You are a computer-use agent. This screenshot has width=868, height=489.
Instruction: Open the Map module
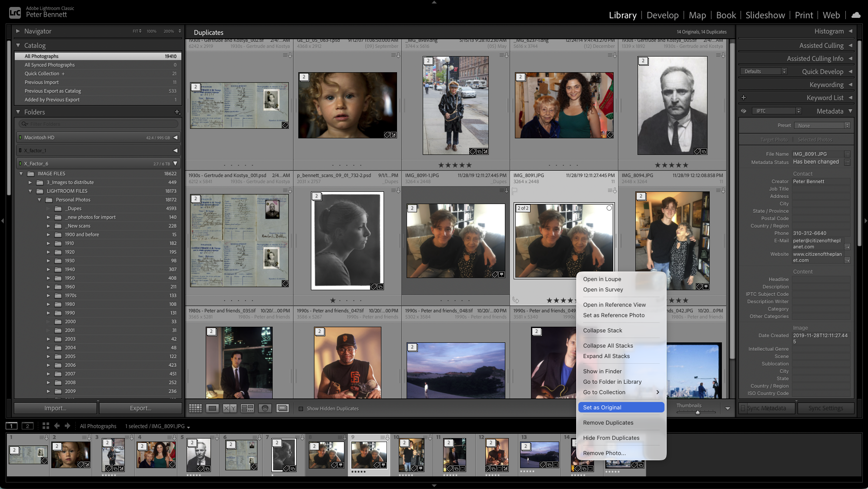click(697, 15)
